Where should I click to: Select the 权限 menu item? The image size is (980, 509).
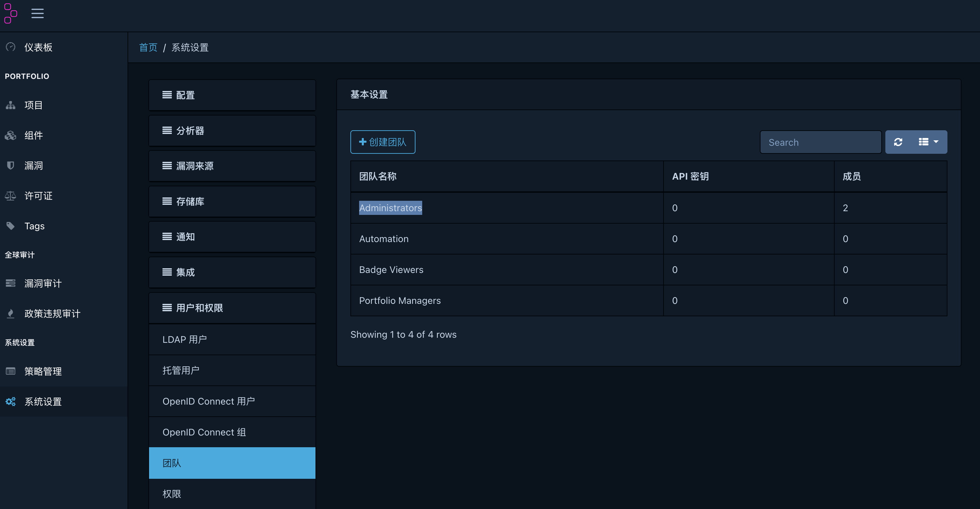[172, 494]
